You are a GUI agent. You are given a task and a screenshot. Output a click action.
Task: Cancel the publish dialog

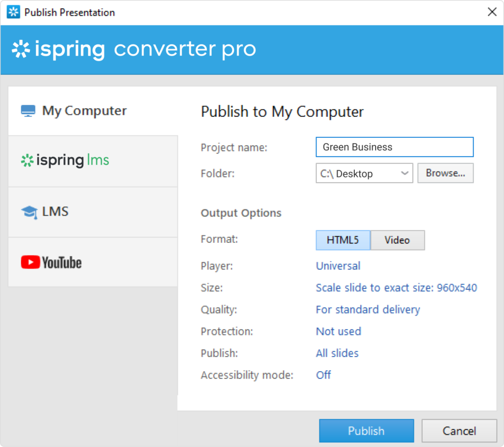459,431
